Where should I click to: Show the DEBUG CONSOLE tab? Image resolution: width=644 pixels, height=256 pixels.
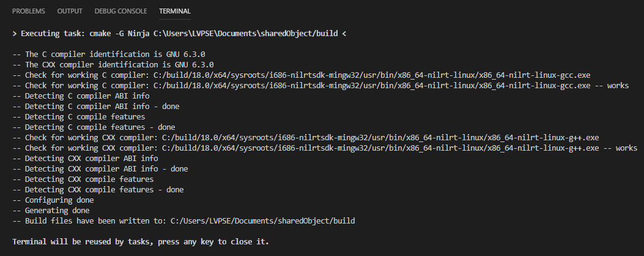click(x=120, y=11)
